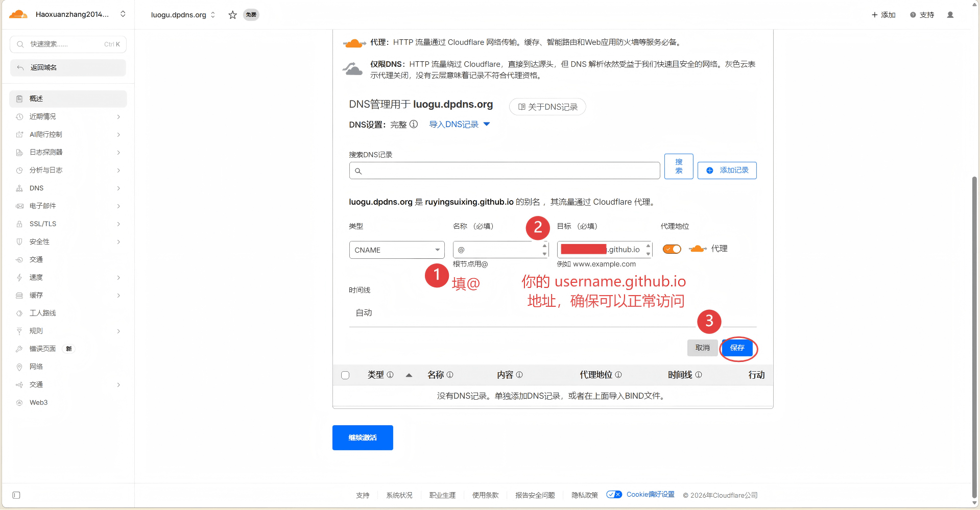Open 规则 from the sidebar menu

click(x=36, y=331)
